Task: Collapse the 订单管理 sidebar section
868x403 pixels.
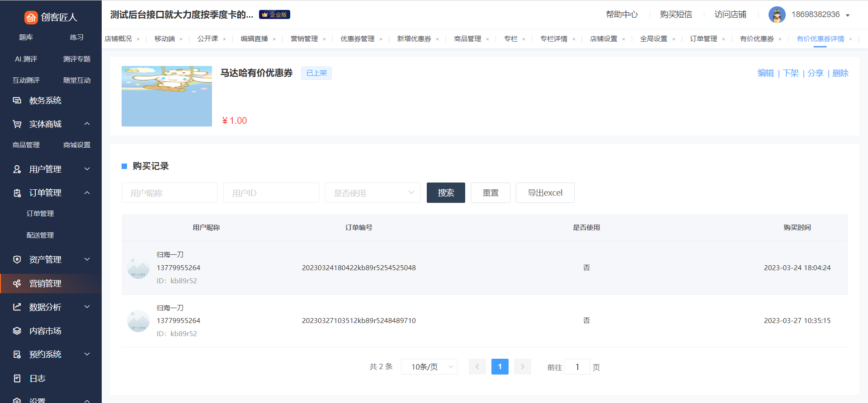Action: (x=87, y=193)
